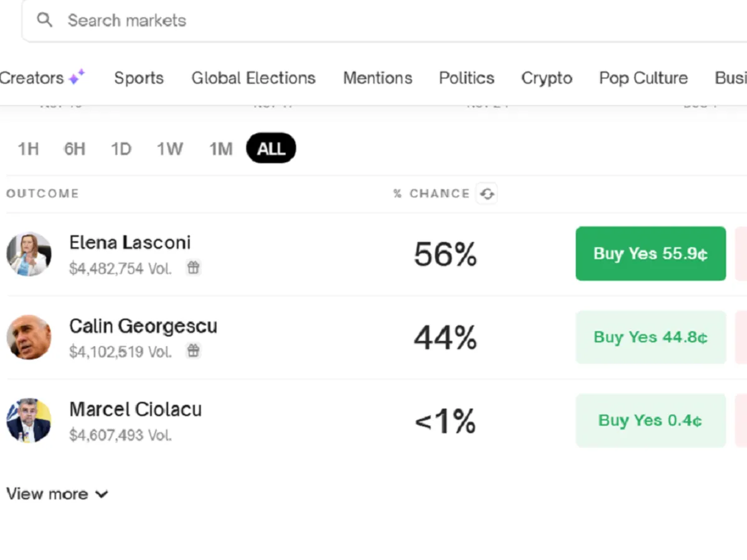This screenshot has height=560, width=747.
Task: Buy Yes for Elena Lasconi at 55.9¢
Action: [651, 254]
